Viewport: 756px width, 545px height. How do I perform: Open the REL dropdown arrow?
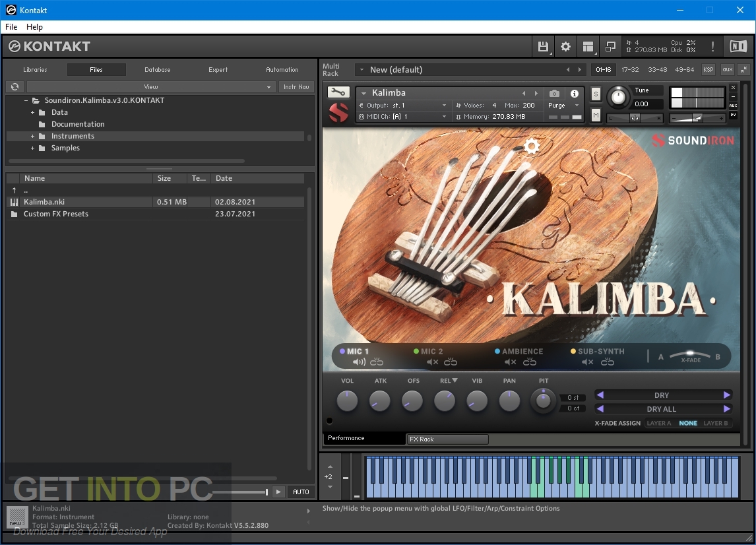pyautogui.click(x=454, y=381)
